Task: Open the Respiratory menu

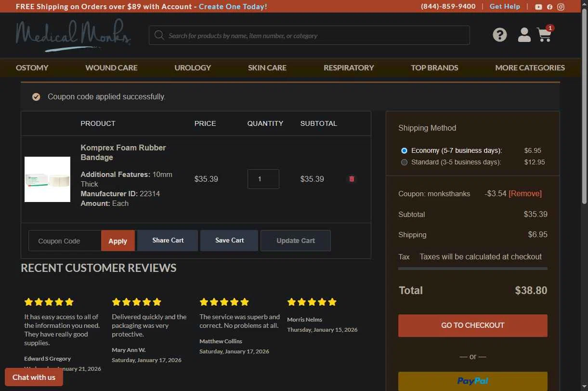Action: coord(349,67)
